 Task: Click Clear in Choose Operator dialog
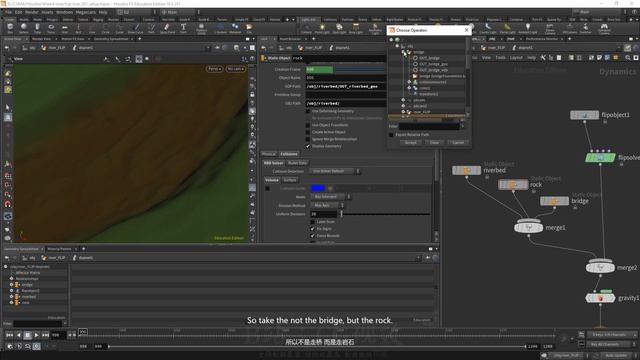(x=434, y=142)
